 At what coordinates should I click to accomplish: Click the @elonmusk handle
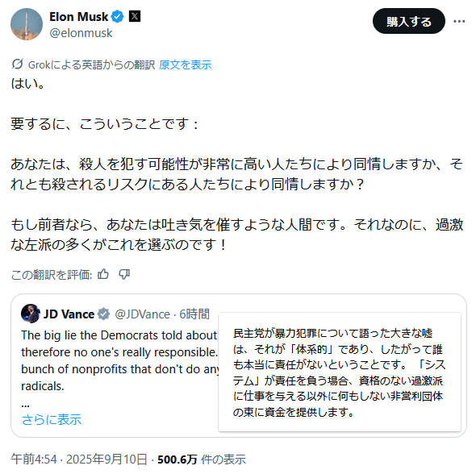(x=81, y=33)
